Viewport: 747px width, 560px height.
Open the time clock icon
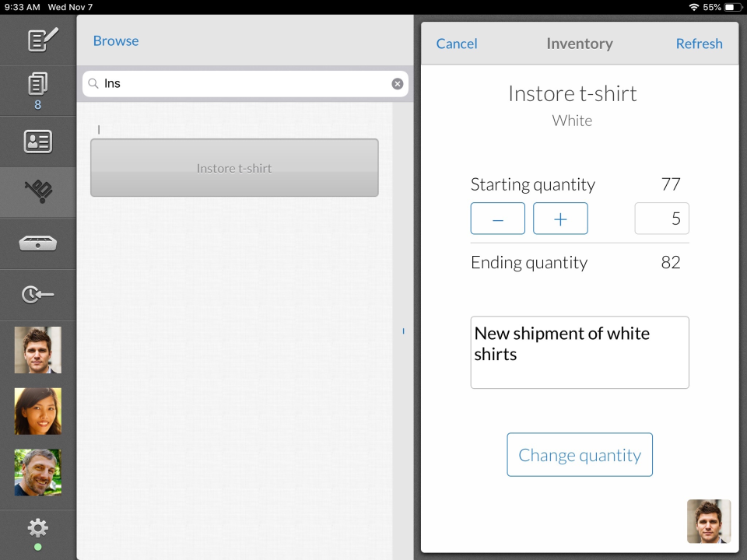pos(38,295)
